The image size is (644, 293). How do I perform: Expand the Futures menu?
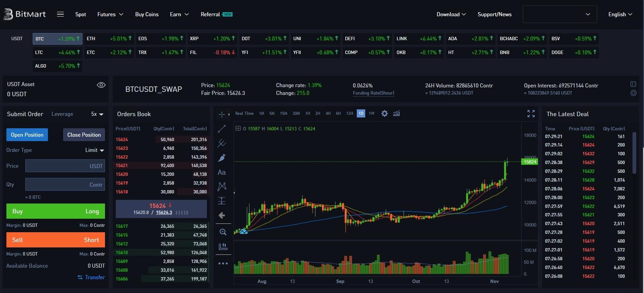click(x=110, y=14)
